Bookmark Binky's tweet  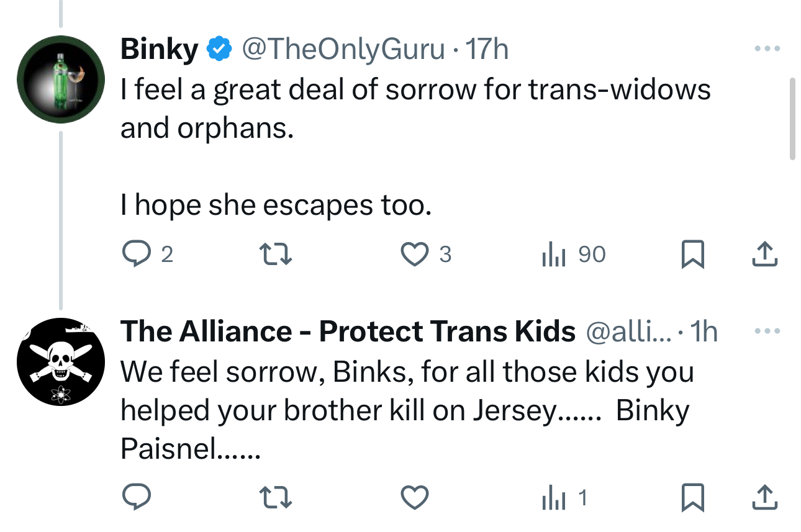coord(692,255)
